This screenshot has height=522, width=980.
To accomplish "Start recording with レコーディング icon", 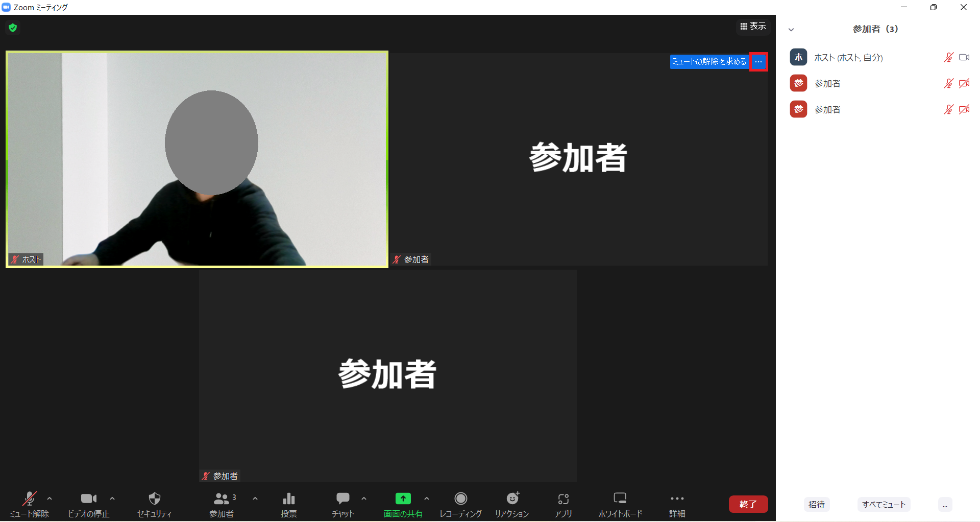I will click(x=460, y=499).
